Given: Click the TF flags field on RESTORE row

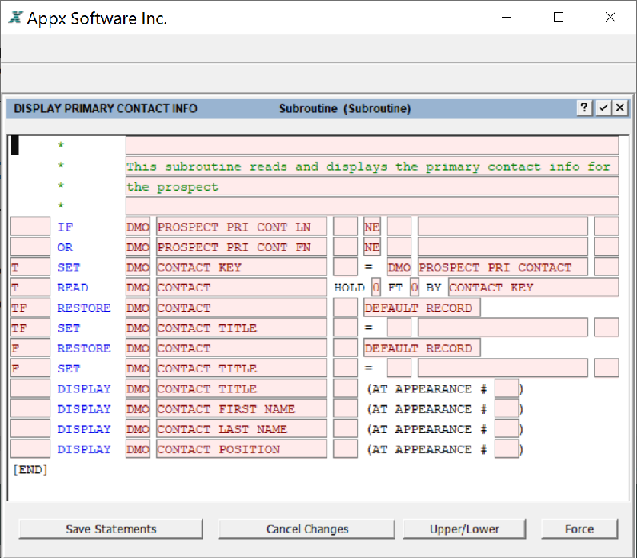Looking at the screenshot, I should 30,308.
